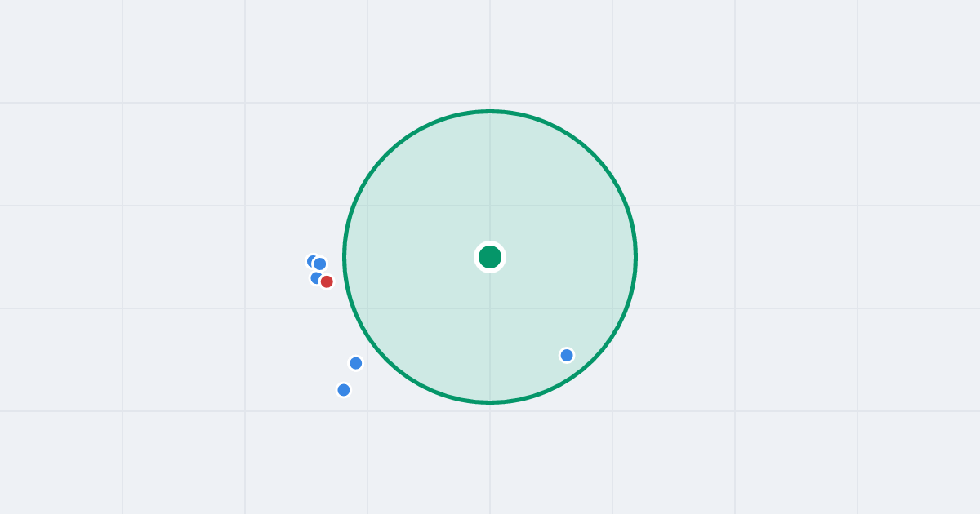Select the blue marker inside the green circle
This screenshot has width=980, height=514.
pos(567,355)
